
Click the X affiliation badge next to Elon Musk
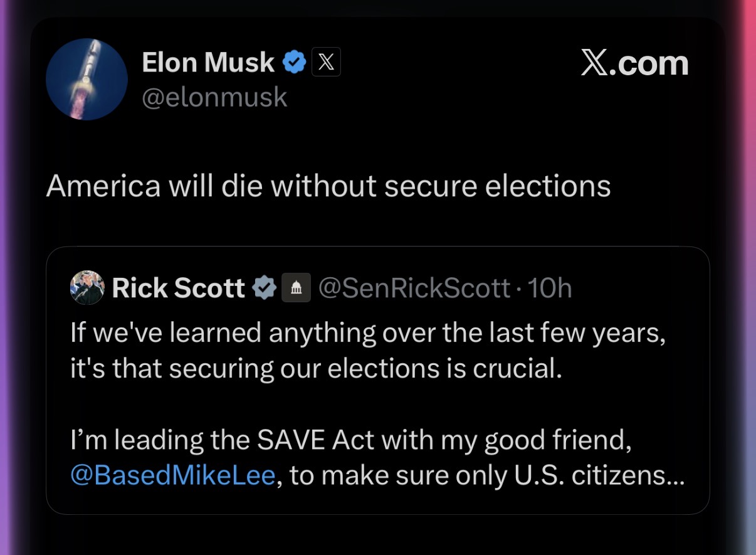[326, 62]
